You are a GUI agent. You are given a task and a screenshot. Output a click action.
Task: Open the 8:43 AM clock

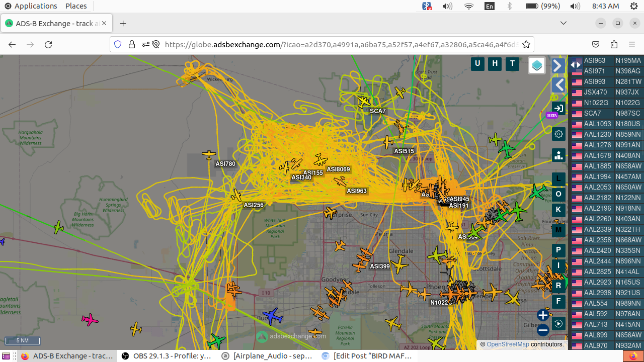(606, 6)
